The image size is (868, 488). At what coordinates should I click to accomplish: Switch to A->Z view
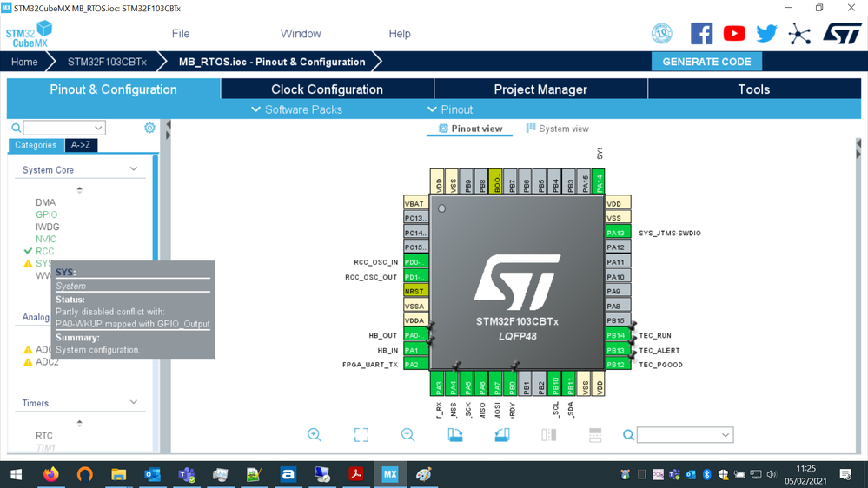point(81,145)
